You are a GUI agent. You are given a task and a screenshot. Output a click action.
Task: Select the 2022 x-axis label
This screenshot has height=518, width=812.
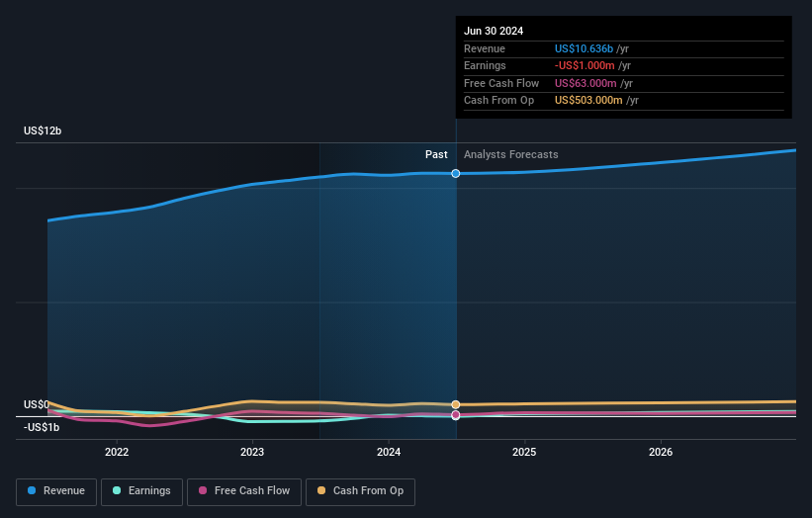[x=117, y=452]
